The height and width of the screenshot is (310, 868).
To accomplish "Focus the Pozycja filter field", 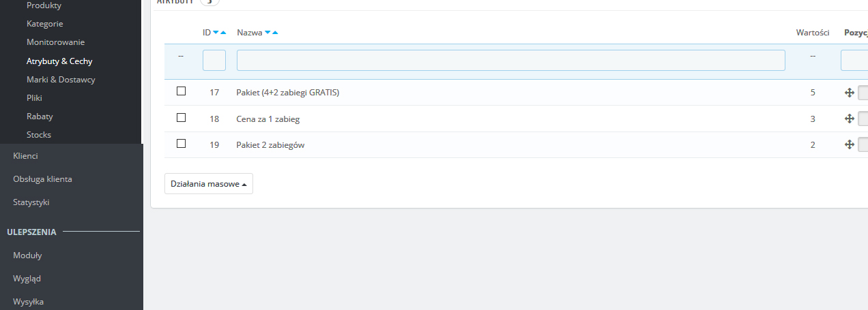I will coord(854,60).
